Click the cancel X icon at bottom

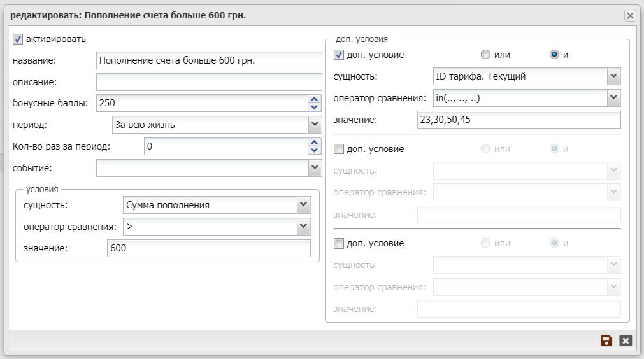coord(626,341)
